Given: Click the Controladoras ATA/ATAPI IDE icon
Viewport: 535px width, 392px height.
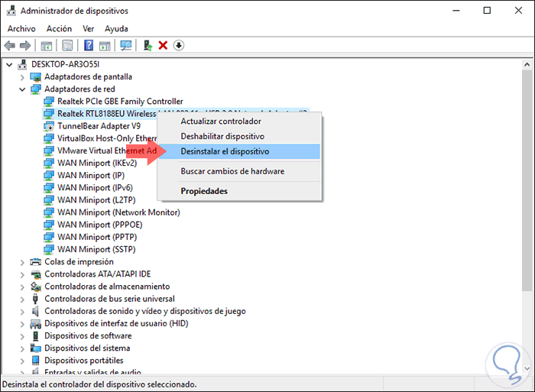Looking at the screenshot, I should pyautogui.click(x=35, y=274).
